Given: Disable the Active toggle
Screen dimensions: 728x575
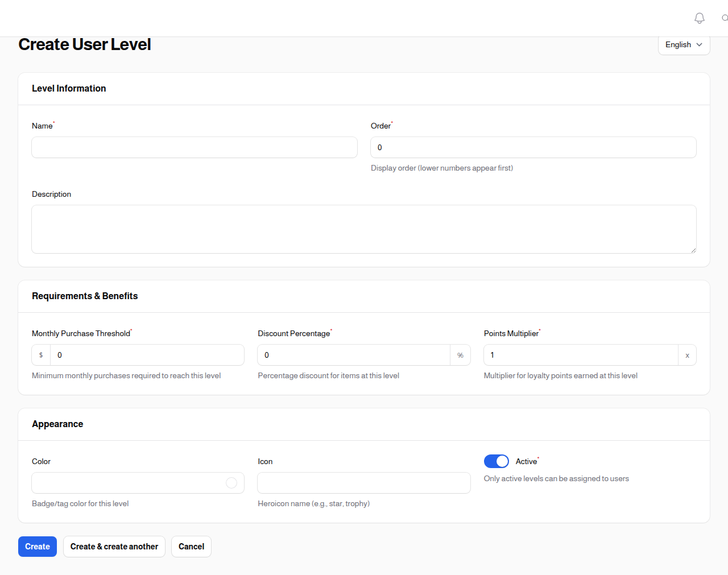Looking at the screenshot, I should (496, 461).
